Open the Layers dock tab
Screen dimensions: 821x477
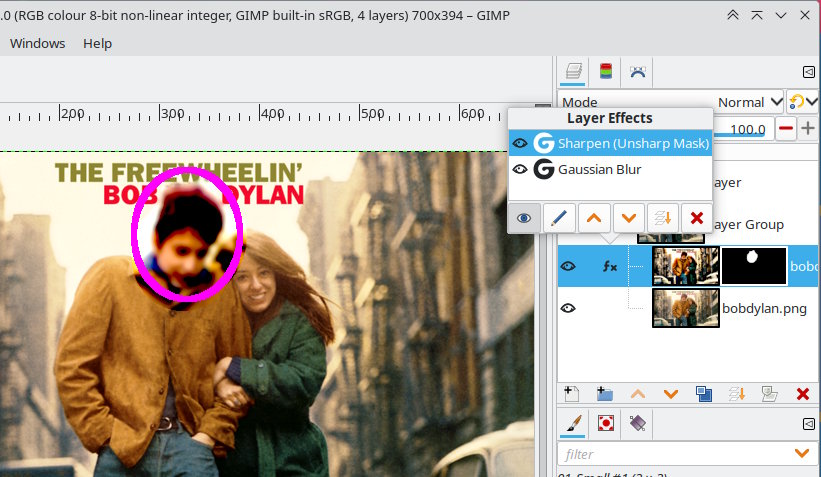click(x=574, y=71)
